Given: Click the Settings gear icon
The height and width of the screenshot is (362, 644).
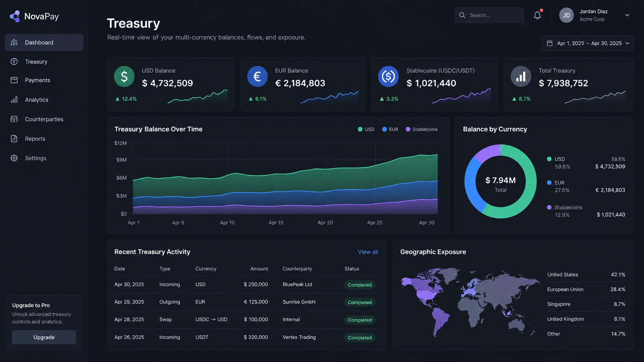Looking at the screenshot, I should click(x=14, y=158).
